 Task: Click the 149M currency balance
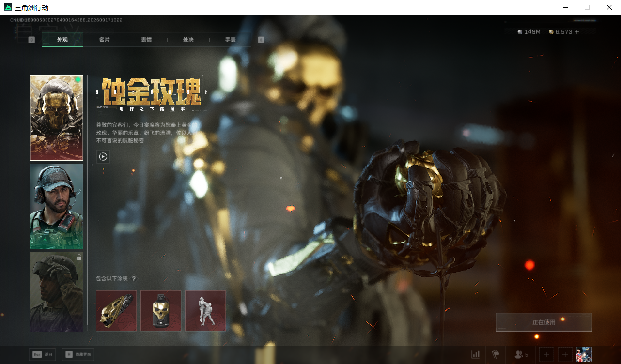(x=529, y=32)
